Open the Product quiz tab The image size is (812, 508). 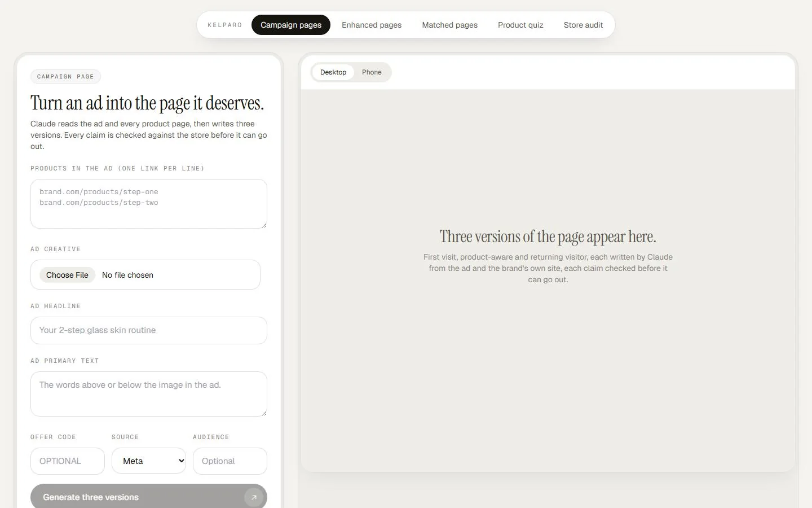520,25
